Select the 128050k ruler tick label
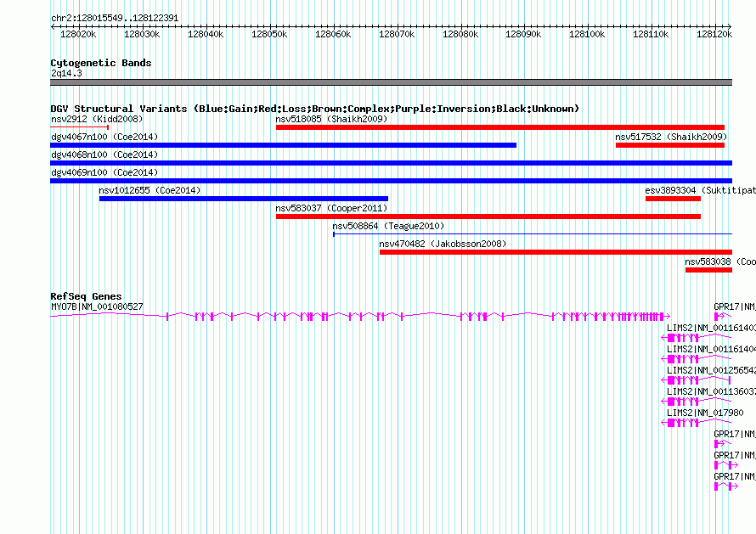 pyautogui.click(x=269, y=34)
